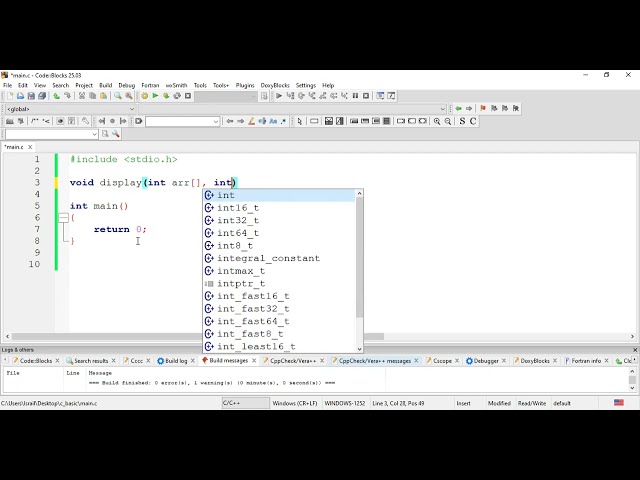Click the Redo arrow icon
Screen dimensions: 640x480
[x=67, y=96]
